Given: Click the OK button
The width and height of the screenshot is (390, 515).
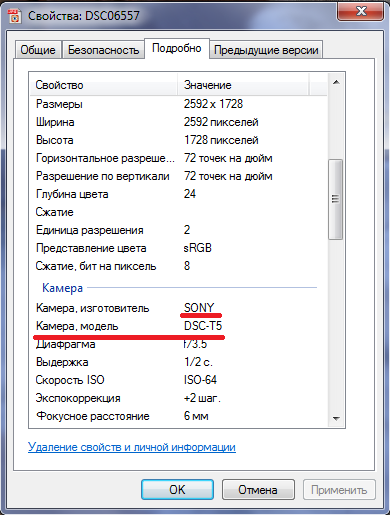Looking at the screenshot, I should pos(177,489).
